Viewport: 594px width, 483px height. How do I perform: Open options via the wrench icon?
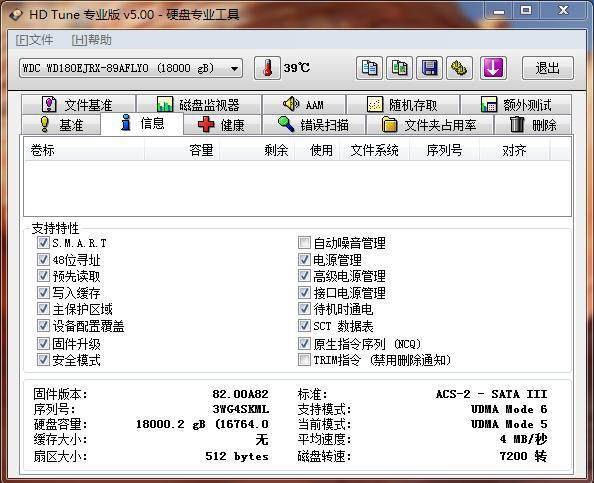click(x=459, y=68)
